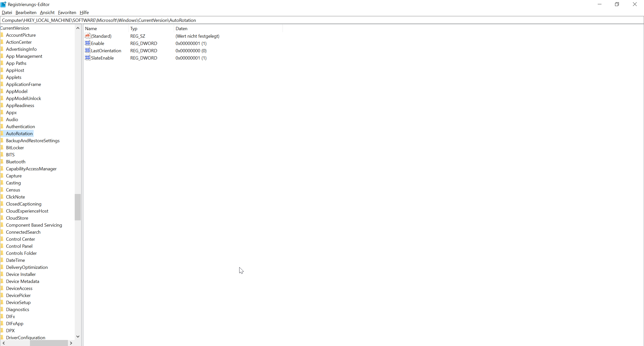Image resolution: width=644 pixels, height=346 pixels.
Task: Click the SlateEnable REG_DWORD entry icon
Action: [x=88, y=58]
